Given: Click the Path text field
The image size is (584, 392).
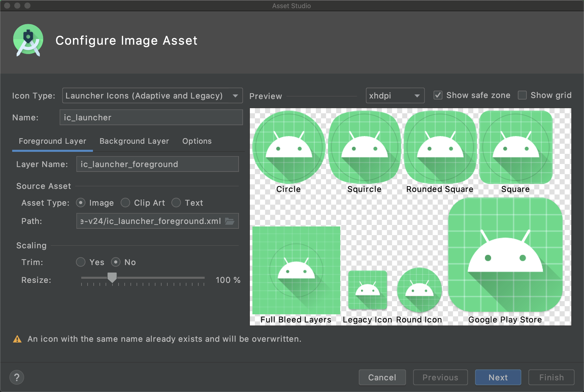Looking at the screenshot, I should point(157,221).
